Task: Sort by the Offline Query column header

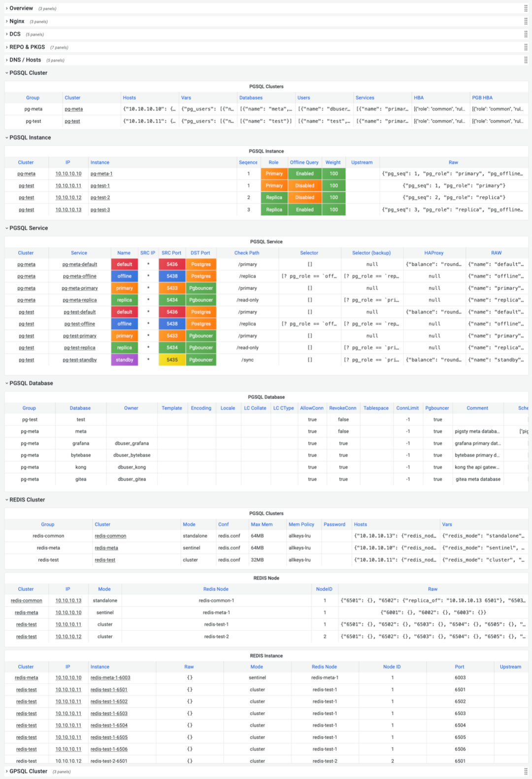Action: coord(304,162)
